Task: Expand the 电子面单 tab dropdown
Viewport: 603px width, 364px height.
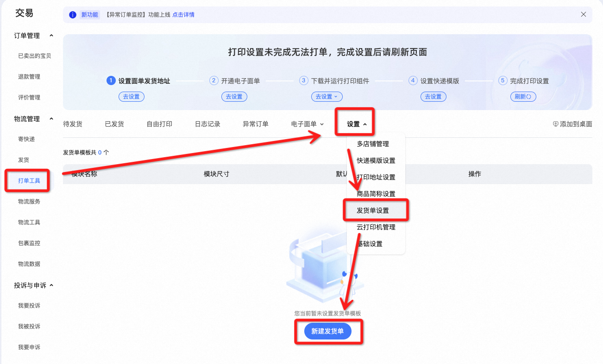Action: (x=308, y=124)
